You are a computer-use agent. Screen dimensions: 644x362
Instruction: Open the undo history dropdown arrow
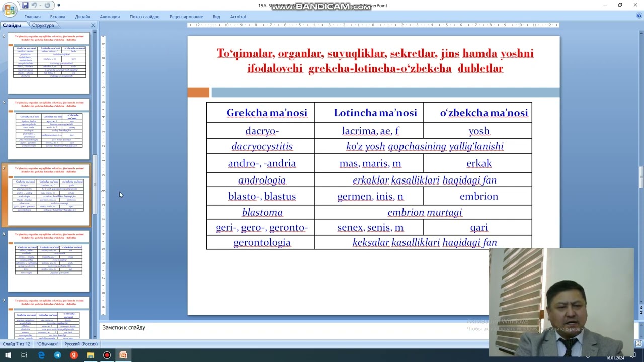click(41, 5)
